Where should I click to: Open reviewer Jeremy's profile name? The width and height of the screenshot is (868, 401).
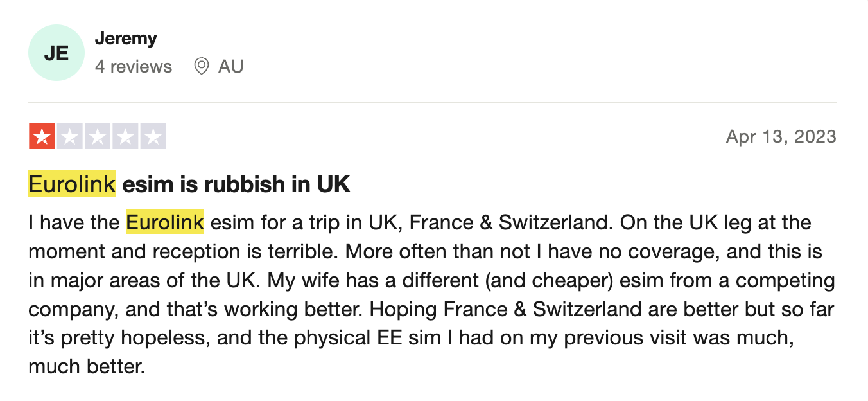[126, 39]
